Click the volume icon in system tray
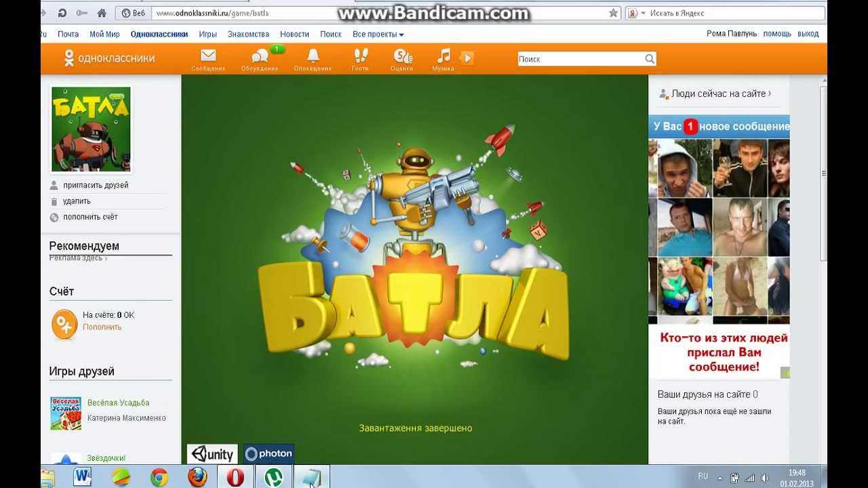The height and width of the screenshot is (488, 868). click(x=765, y=478)
